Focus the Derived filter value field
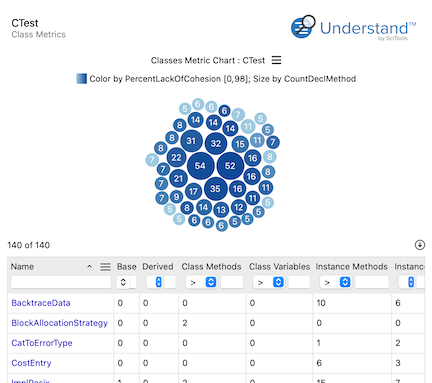 coord(170,282)
